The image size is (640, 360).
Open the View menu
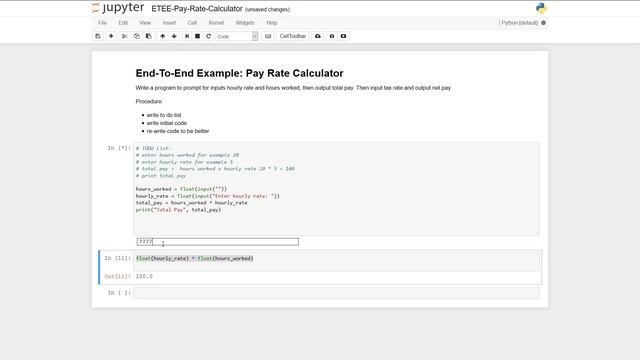pos(145,23)
